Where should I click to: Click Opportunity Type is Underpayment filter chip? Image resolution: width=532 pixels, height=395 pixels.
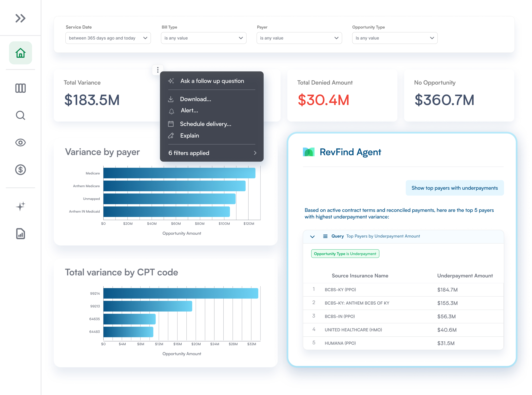[345, 254]
